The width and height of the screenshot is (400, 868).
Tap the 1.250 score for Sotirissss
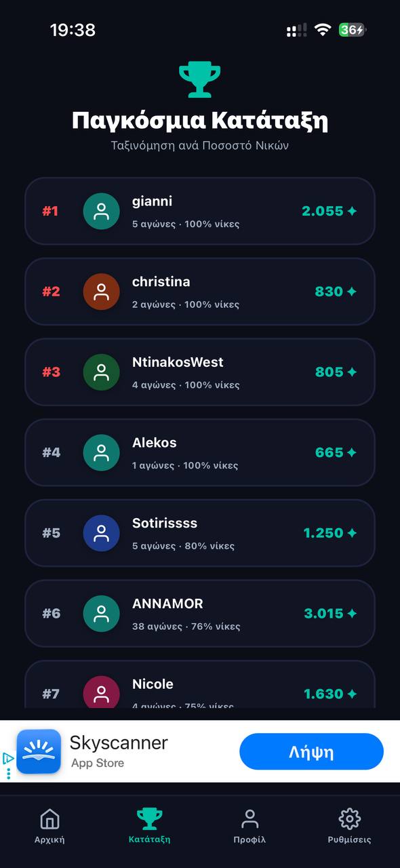coord(323,533)
